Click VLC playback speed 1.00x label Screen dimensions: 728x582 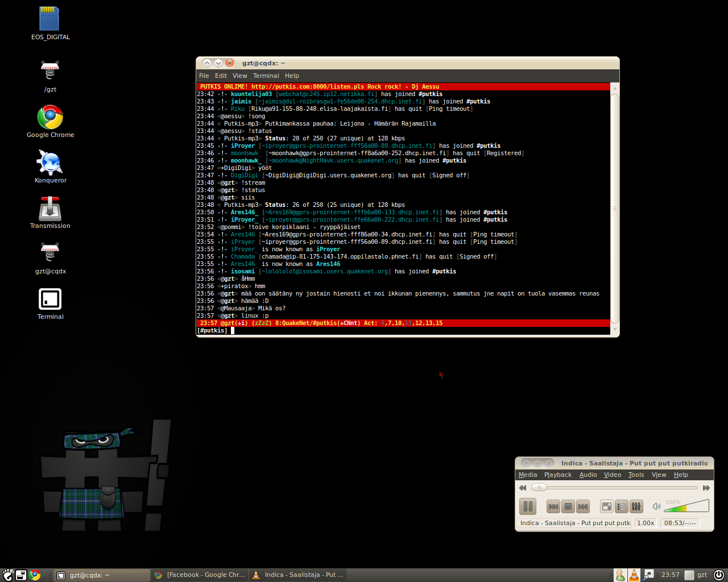coord(645,523)
